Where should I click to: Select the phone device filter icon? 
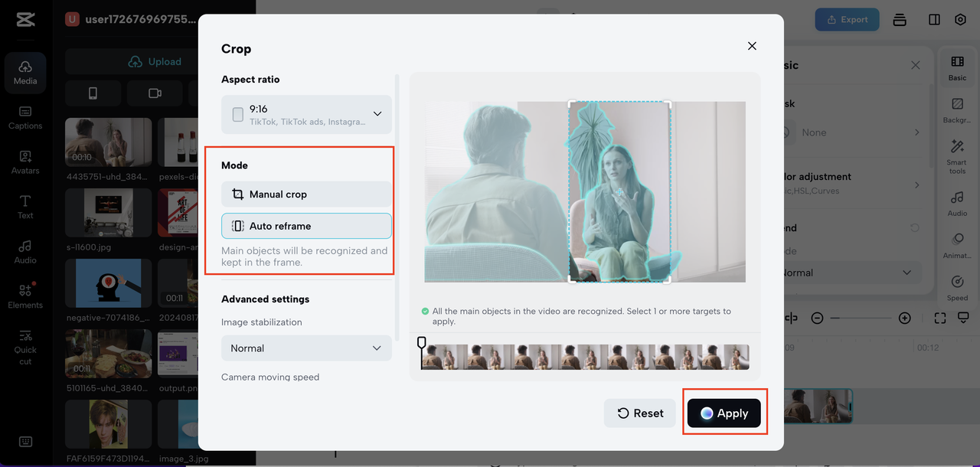(93, 93)
